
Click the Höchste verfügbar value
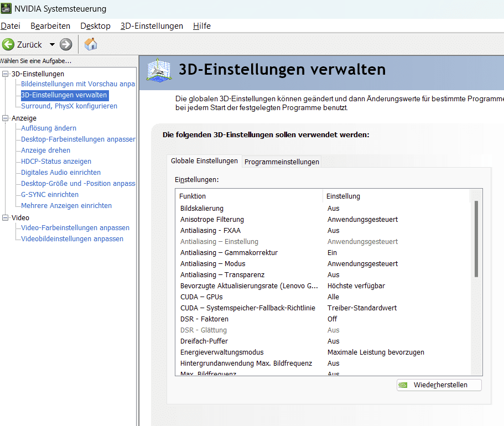click(356, 286)
